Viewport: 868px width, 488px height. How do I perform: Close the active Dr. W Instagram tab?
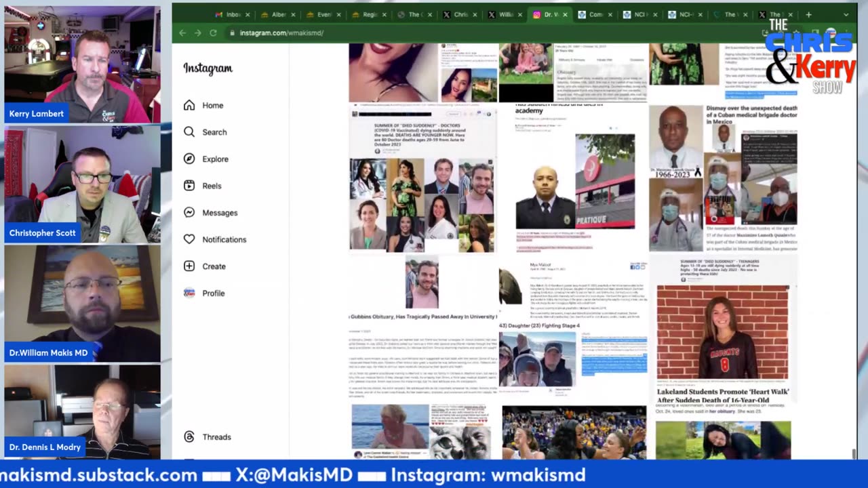pos(566,14)
